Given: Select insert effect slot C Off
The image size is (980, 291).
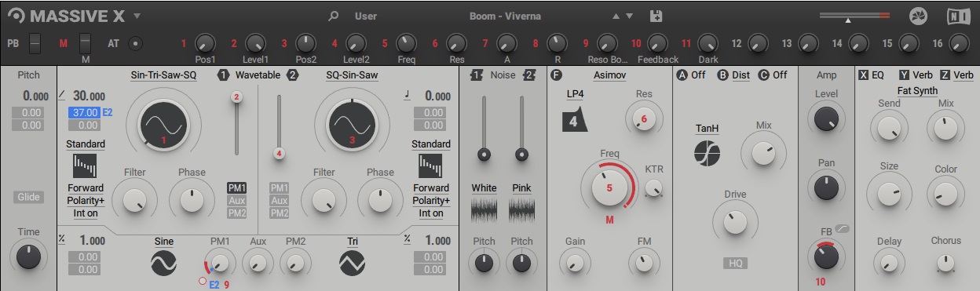Looking at the screenshot, I should (x=773, y=75).
